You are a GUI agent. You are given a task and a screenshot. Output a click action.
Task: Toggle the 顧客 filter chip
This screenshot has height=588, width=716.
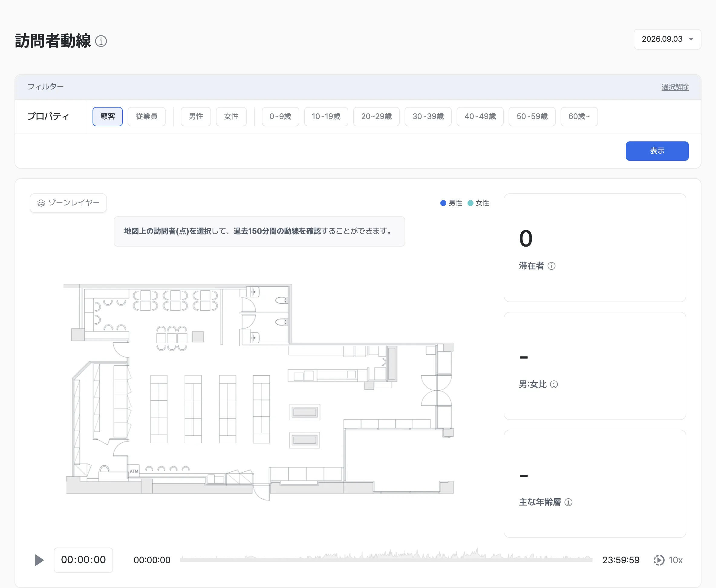coord(107,117)
